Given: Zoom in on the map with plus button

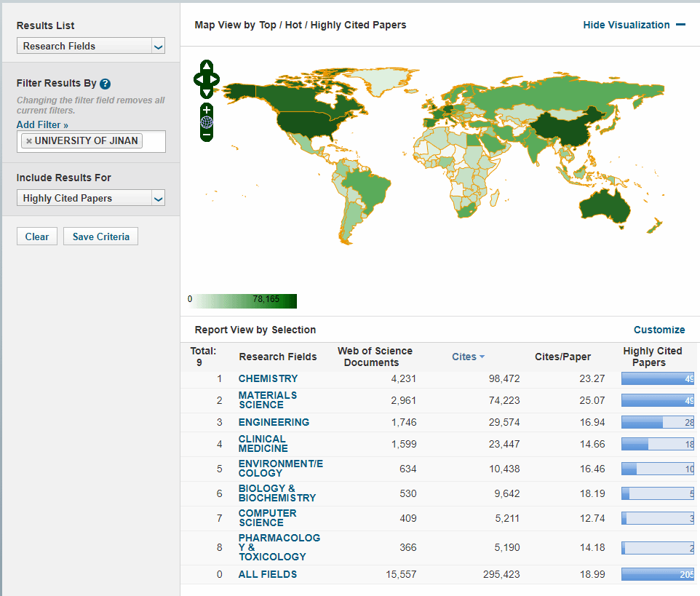Looking at the screenshot, I should pos(207,110).
